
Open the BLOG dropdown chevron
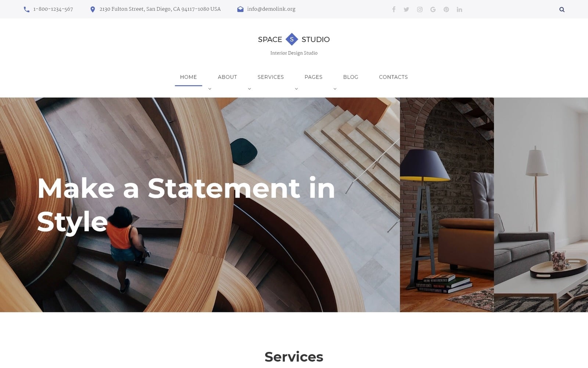pos(334,88)
